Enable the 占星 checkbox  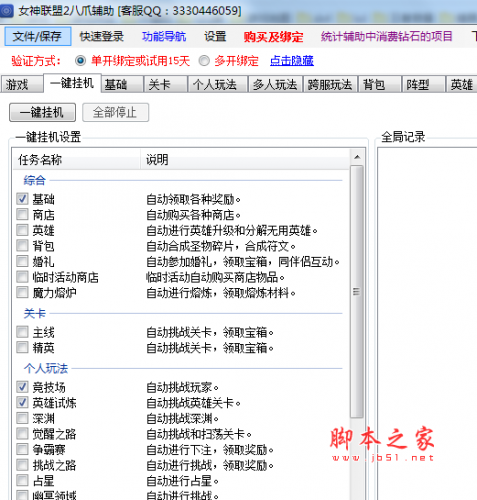click(x=22, y=480)
